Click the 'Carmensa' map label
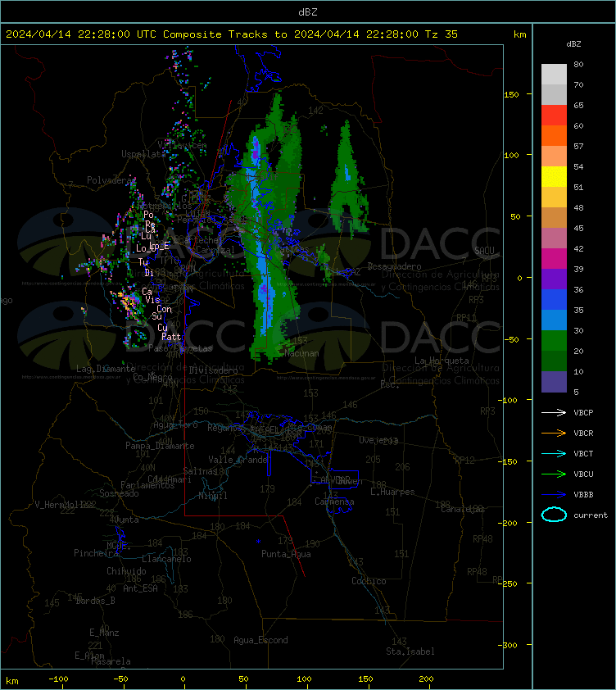 tap(334, 502)
